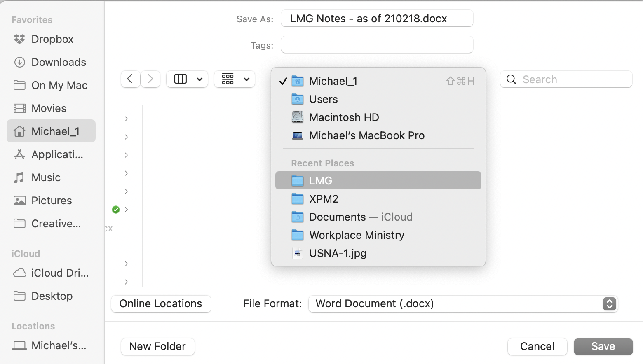Click the magnifying glass search icon
This screenshot has width=643, height=364.
click(512, 79)
